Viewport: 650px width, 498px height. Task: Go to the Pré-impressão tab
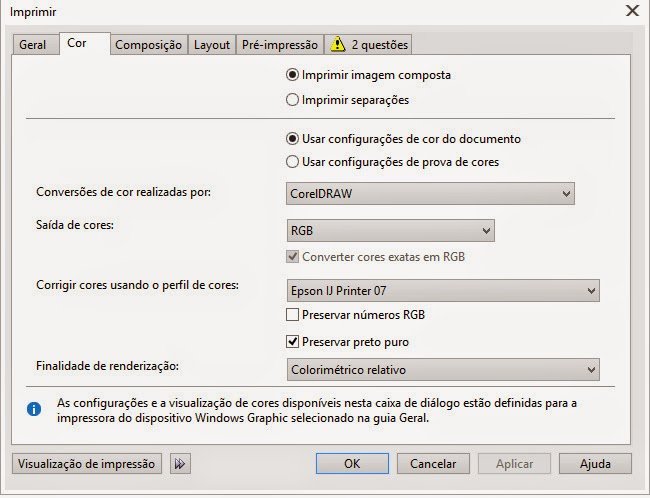point(280,45)
